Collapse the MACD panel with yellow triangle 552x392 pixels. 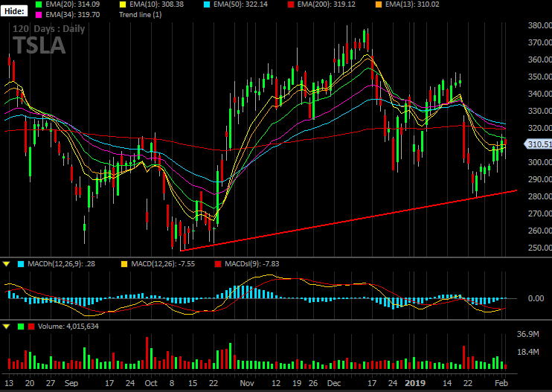7,264
